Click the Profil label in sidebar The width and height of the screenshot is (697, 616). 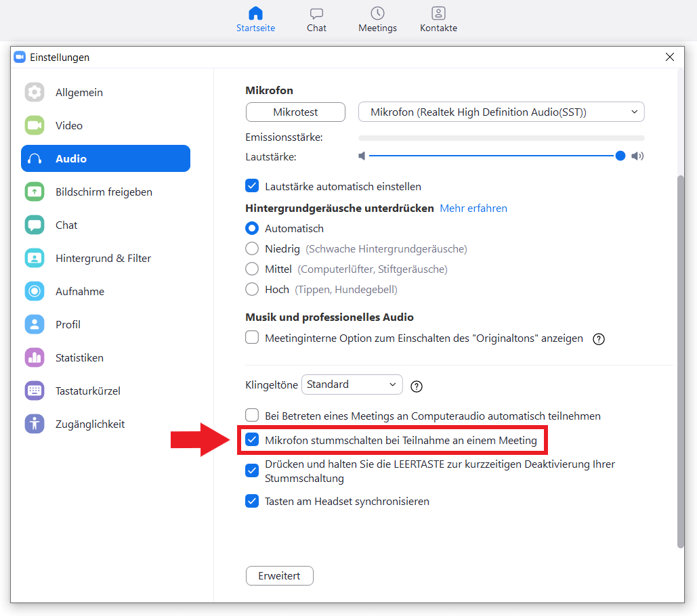68,325
